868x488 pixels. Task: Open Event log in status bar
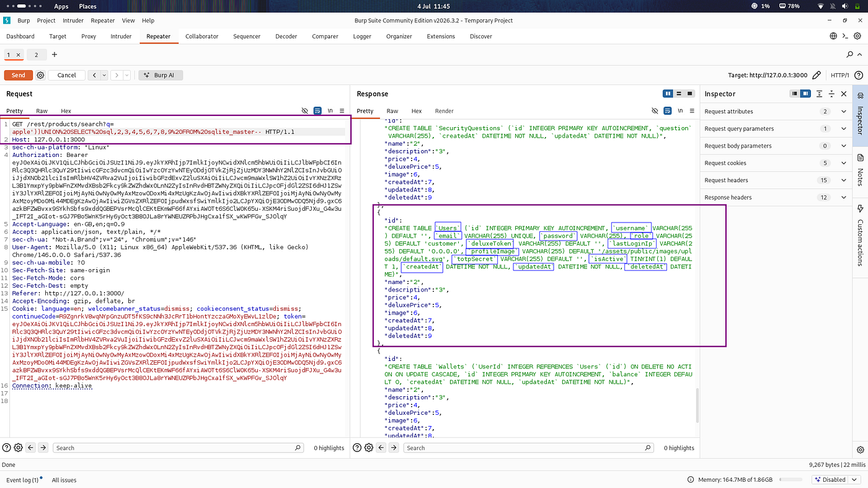pyautogui.click(x=24, y=479)
